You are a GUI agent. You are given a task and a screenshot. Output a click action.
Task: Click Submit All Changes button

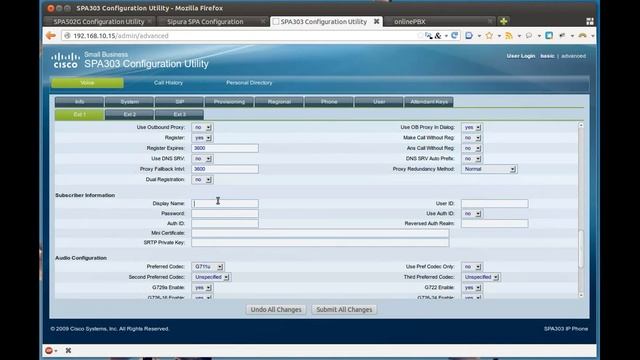(344, 310)
